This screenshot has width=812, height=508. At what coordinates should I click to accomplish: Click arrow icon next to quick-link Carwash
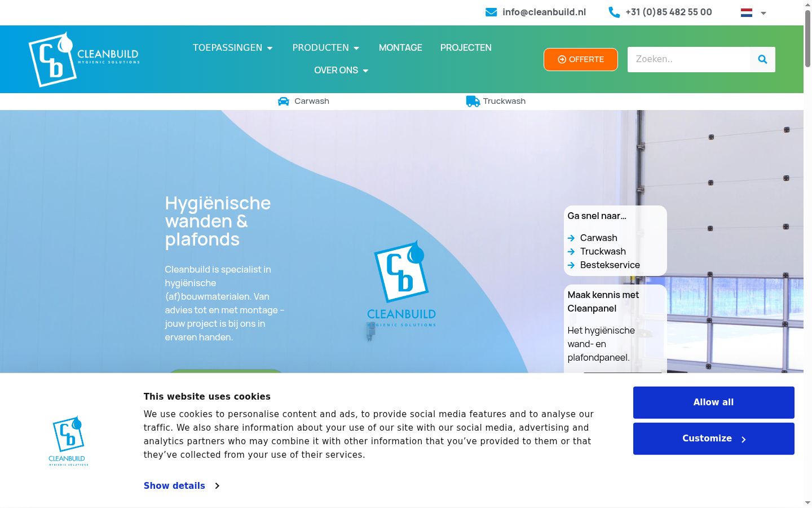(x=571, y=238)
